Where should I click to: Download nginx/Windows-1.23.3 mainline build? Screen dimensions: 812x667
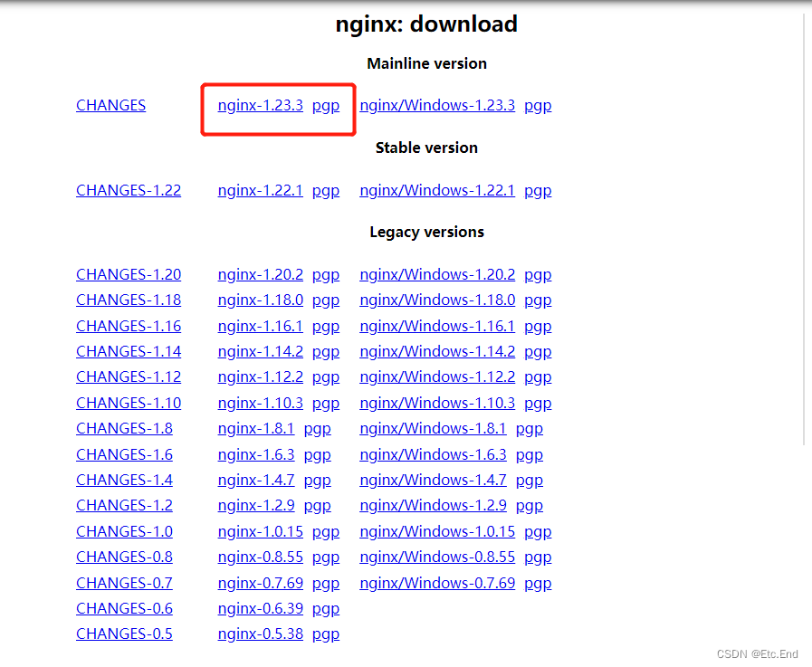point(437,105)
